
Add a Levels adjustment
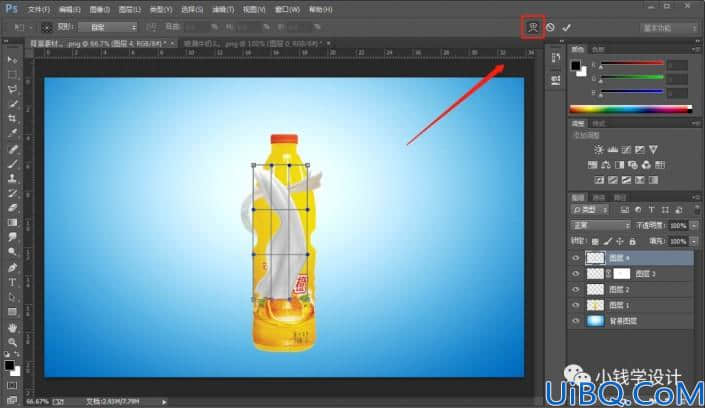[x=612, y=149]
